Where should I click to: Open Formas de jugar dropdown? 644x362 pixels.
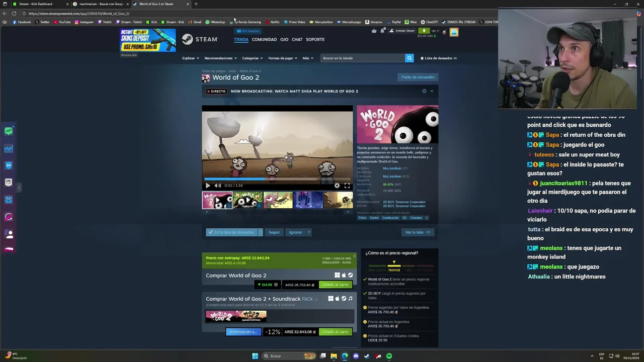click(282, 58)
